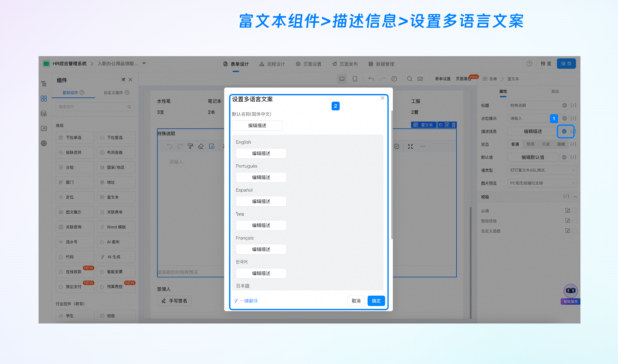
Task: Click the help question mark icon
Action: [529, 64]
